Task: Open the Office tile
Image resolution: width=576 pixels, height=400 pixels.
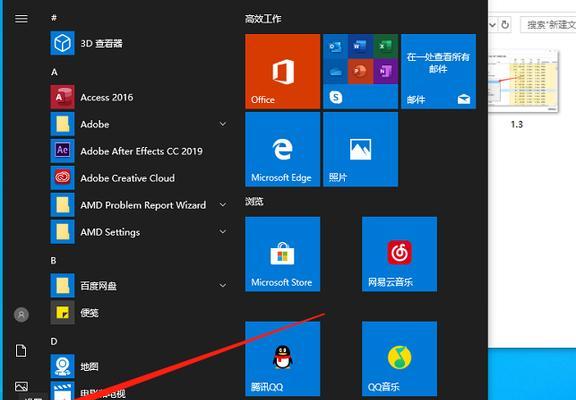Action: tap(282, 71)
